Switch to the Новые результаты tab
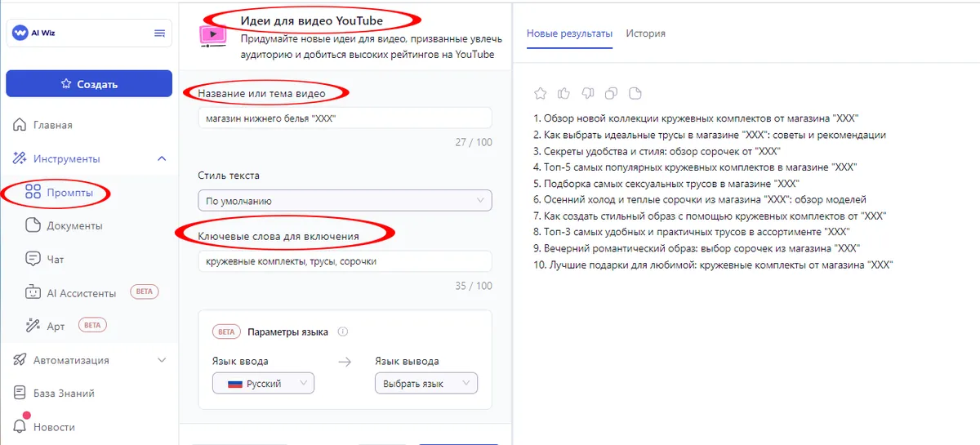 569,33
